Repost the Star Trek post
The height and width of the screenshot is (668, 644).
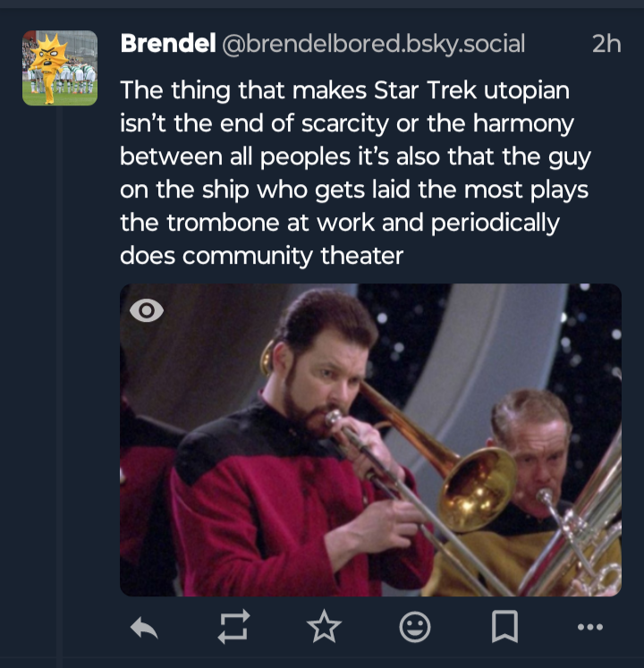[x=233, y=628]
